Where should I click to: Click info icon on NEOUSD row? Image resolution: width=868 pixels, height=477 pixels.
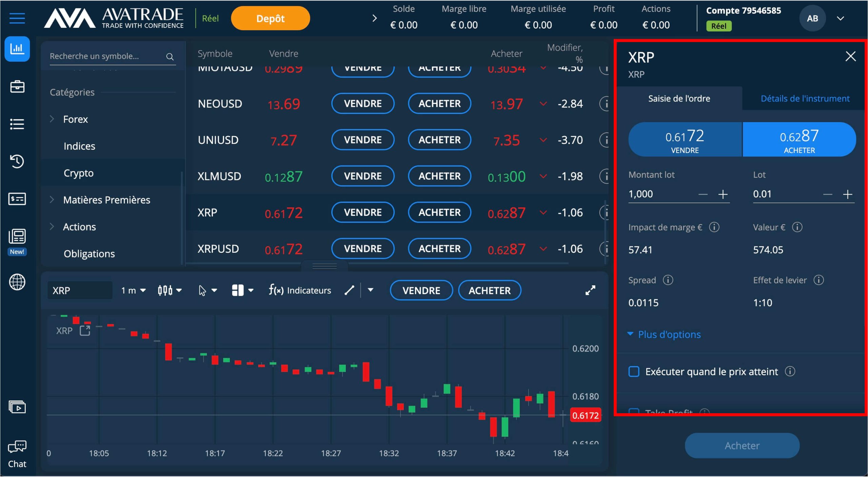click(604, 103)
